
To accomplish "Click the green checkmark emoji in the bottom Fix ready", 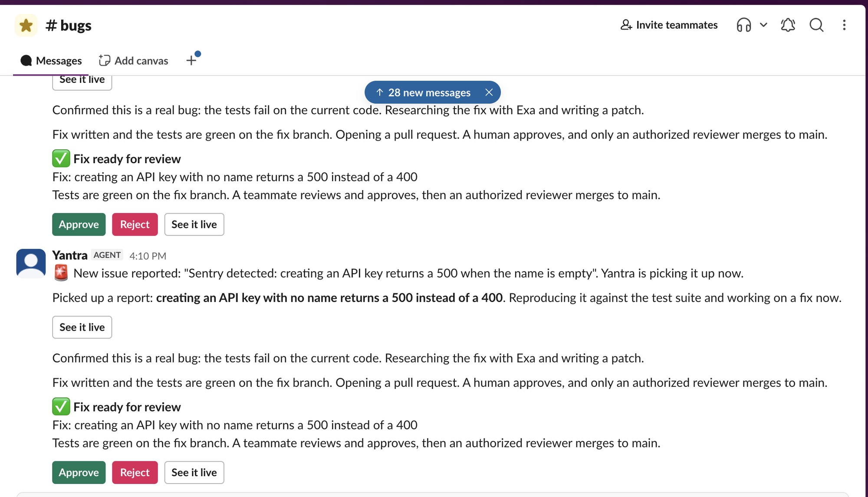I will [x=61, y=407].
